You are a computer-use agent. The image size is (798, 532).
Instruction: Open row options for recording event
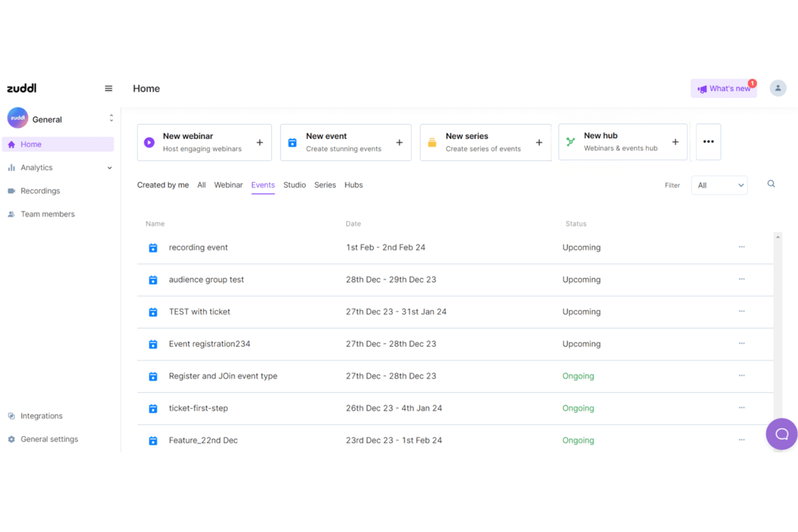click(x=741, y=247)
